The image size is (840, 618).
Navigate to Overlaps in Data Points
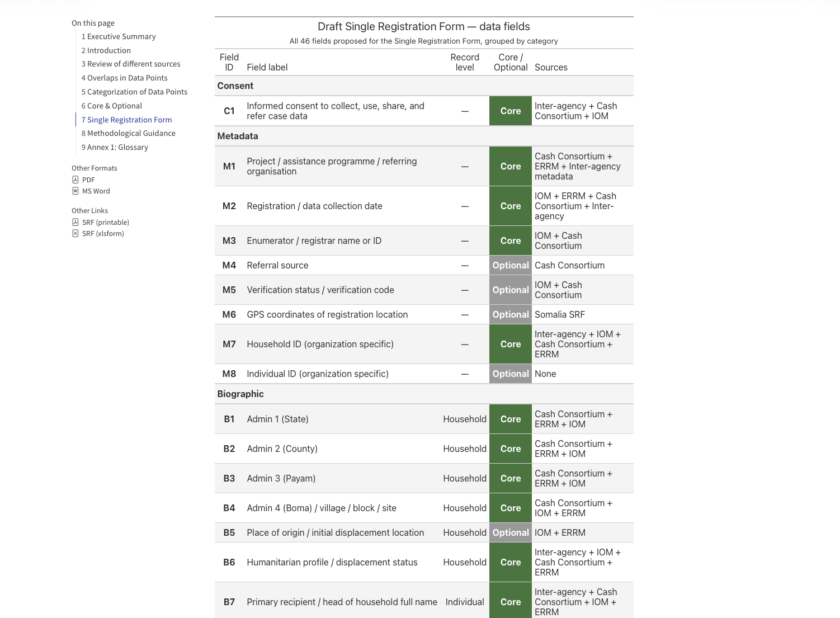[x=125, y=78]
